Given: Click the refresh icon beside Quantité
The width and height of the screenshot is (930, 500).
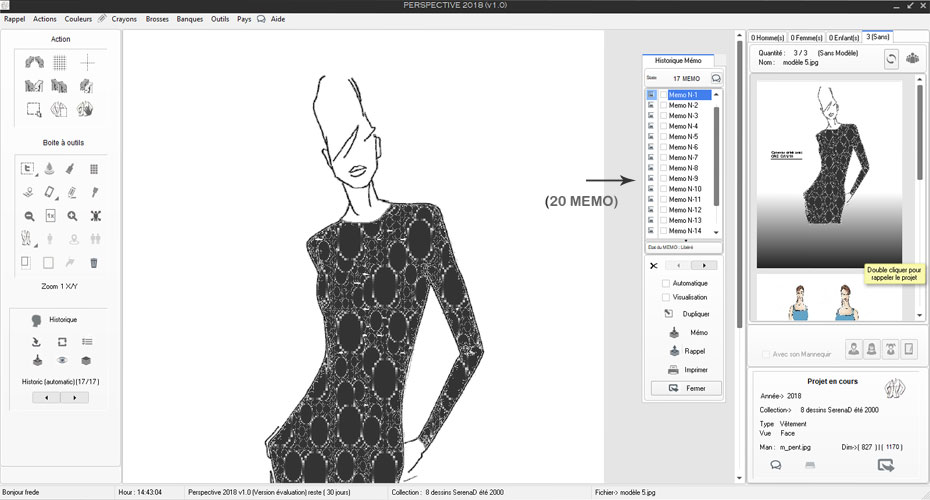Looking at the screenshot, I should (x=891, y=59).
